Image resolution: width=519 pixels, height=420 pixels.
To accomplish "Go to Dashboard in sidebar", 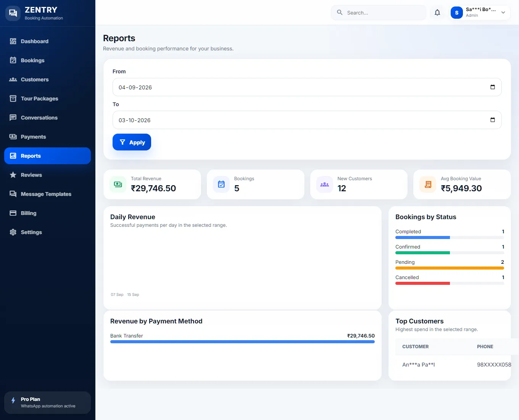I will [x=47, y=41].
